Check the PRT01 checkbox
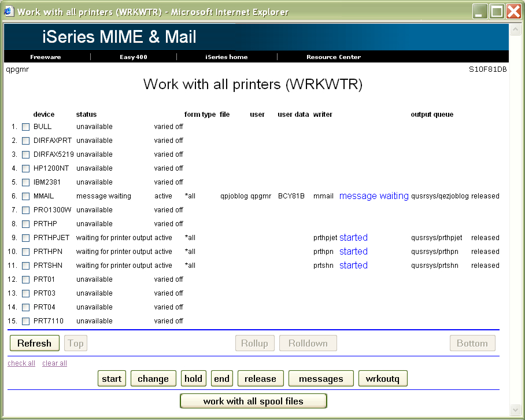 (26, 279)
